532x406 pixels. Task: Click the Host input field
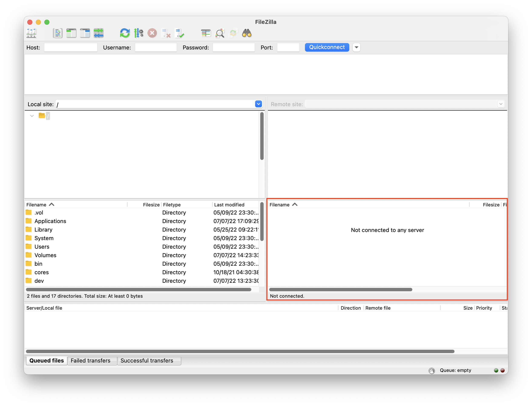point(70,47)
